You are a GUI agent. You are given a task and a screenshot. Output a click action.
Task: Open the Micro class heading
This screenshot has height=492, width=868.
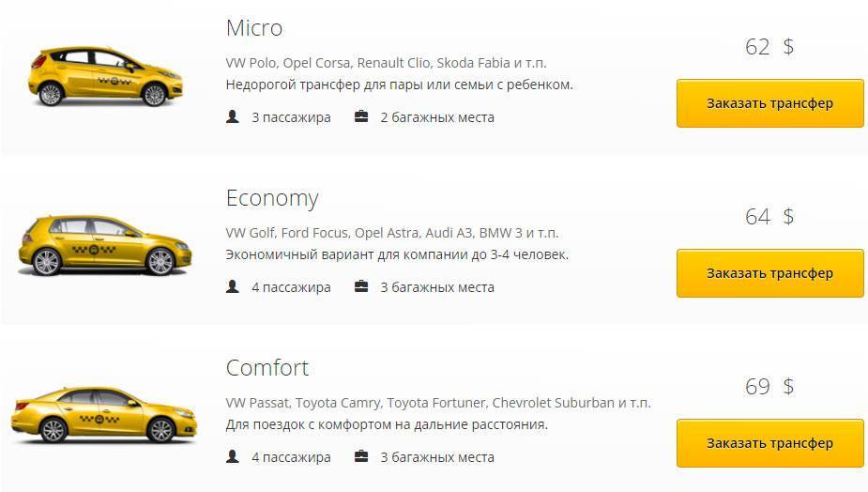254,28
